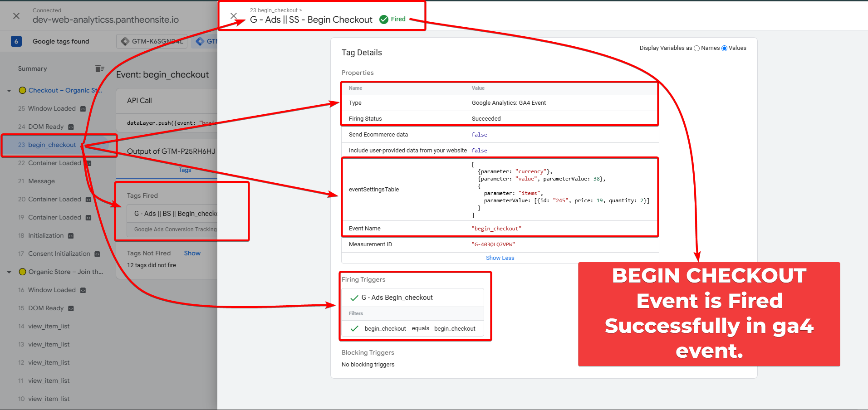Screen dimensions: 868x410
Task: Open the Summary view in sidebar
Action: [x=32, y=68]
